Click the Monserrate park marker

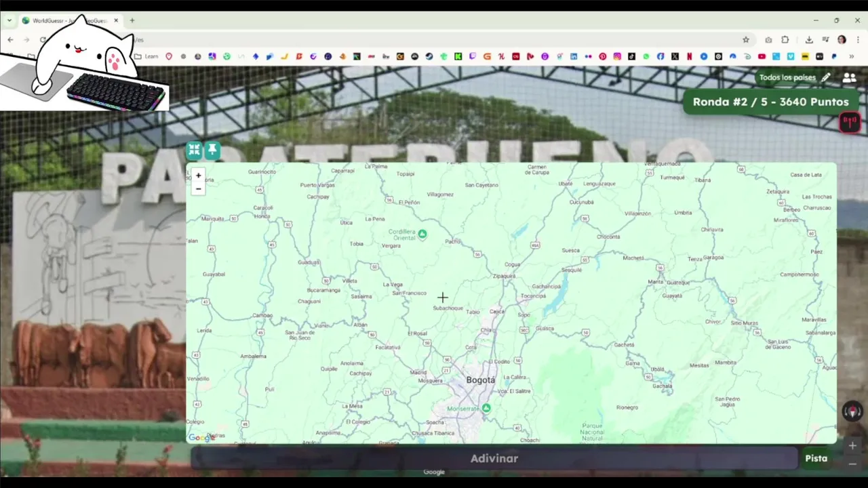click(486, 408)
